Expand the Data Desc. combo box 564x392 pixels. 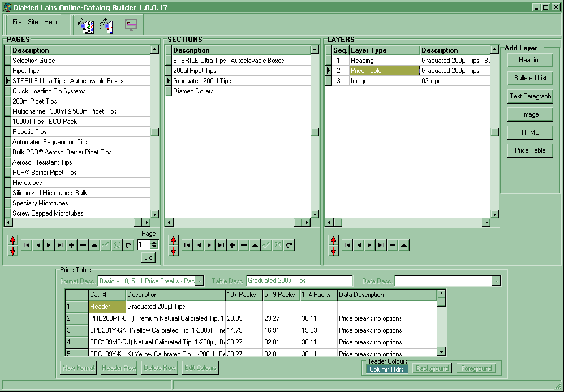pos(496,281)
